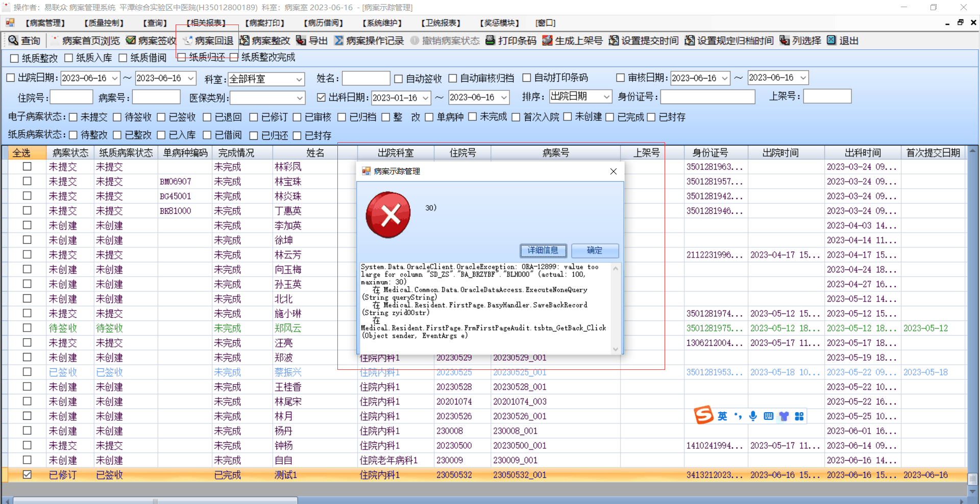Click the 首次提交日期 column header
The width and height of the screenshot is (980, 504).
933,153
